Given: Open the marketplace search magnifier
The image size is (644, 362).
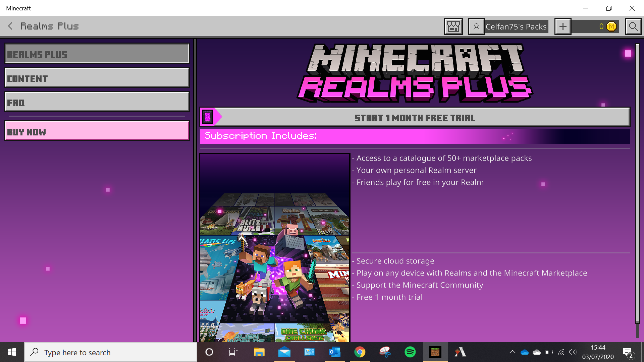Looking at the screenshot, I should click(x=633, y=26).
